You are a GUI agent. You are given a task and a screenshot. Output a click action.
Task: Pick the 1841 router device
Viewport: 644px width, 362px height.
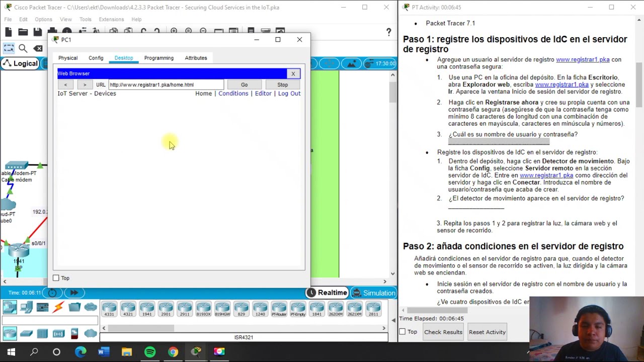(x=316, y=309)
